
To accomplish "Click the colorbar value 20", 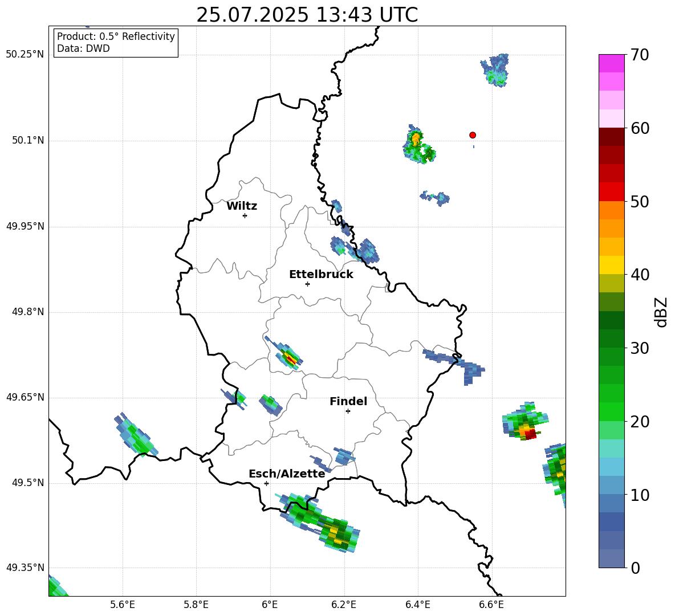I will (640, 422).
